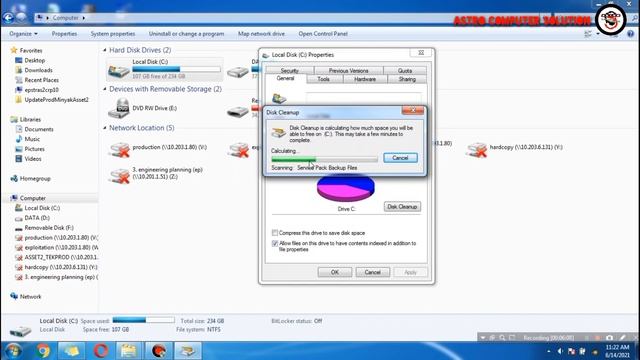Open the Local Disk (C:) drive icon
The image size is (640, 360).
click(x=119, y=71)
